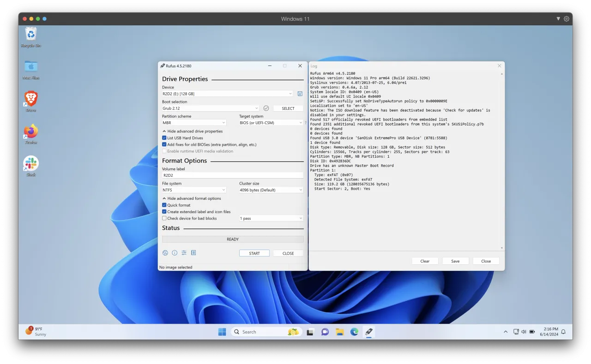
Task: Disable Quick format option
Action: pos(164,205)
